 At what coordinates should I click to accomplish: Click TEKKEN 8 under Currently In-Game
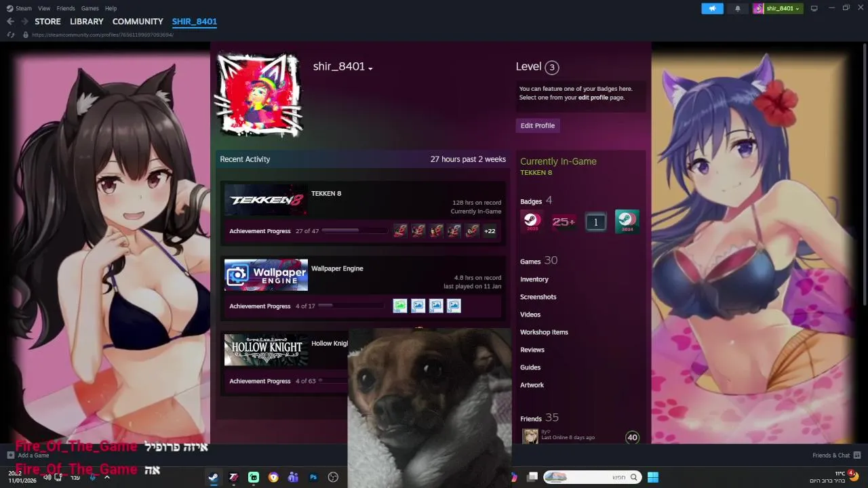pos(536,173)
